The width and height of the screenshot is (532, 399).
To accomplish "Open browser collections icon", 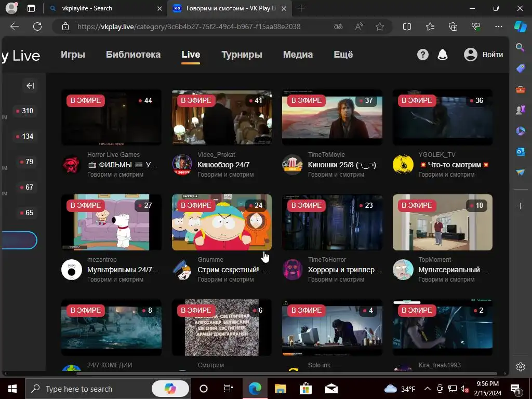I will point(453,26).
